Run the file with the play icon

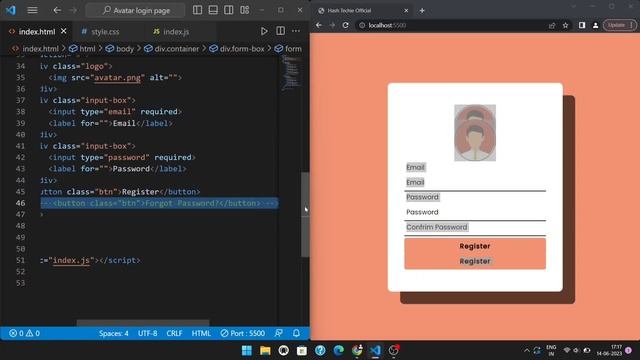point(264,31)
